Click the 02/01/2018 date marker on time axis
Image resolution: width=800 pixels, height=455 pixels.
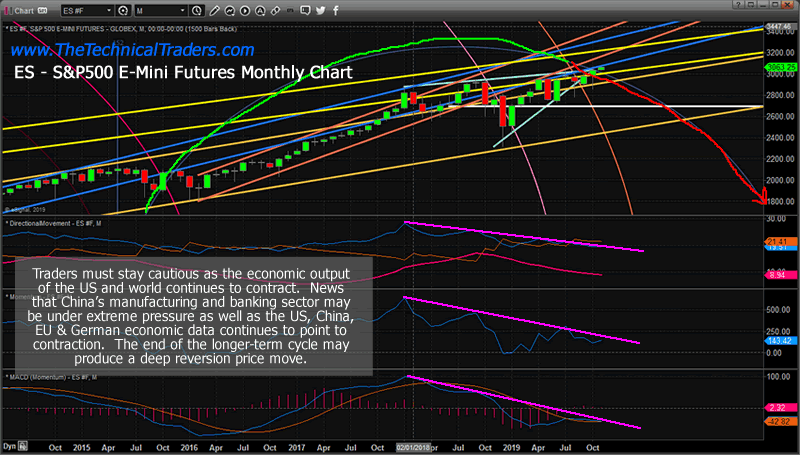pyautogui.click(x=413, y=447)
